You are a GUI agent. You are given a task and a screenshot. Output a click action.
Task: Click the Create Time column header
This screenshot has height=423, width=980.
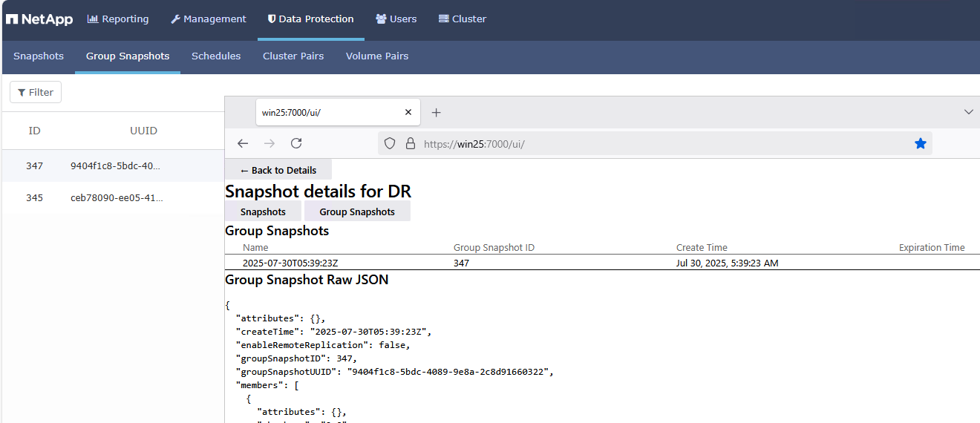coord(702,248)
